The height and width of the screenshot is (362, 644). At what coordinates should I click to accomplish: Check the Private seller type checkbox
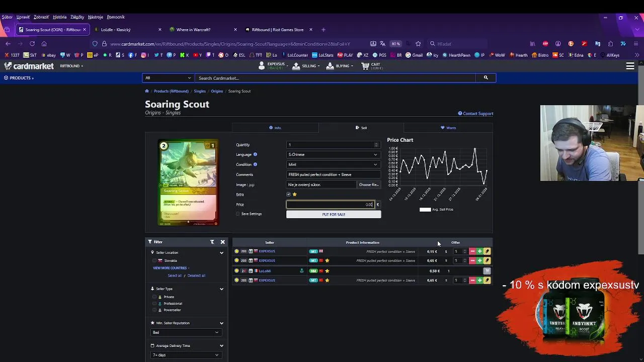[154, 297]
